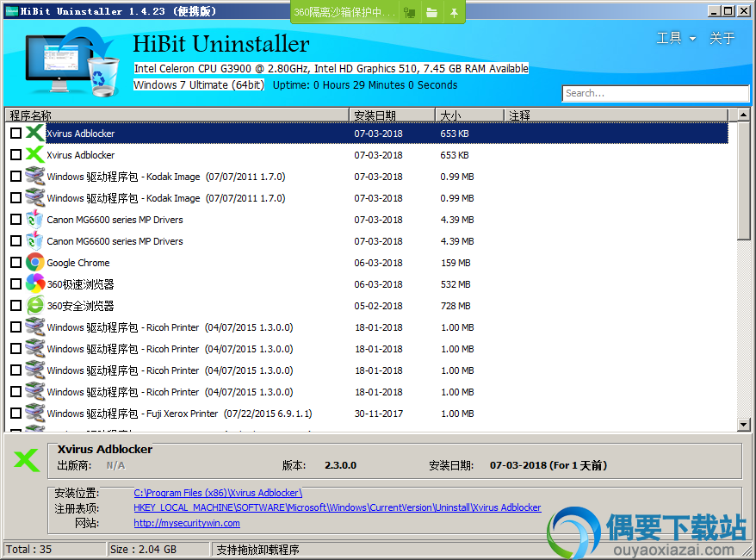The width and height of the screenshot is (756, 560).
Task: Click the 360安全浏览器 green icon
Action: pyautogui.click(x=34, y=305)
